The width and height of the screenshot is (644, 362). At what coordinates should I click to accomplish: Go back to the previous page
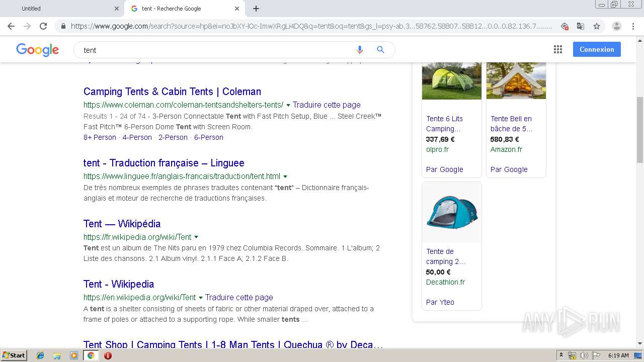(x=11, y=26)
